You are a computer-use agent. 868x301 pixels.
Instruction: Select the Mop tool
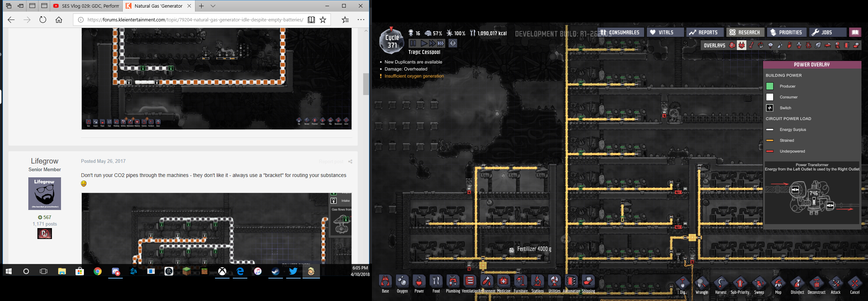[x=778, y=284]
